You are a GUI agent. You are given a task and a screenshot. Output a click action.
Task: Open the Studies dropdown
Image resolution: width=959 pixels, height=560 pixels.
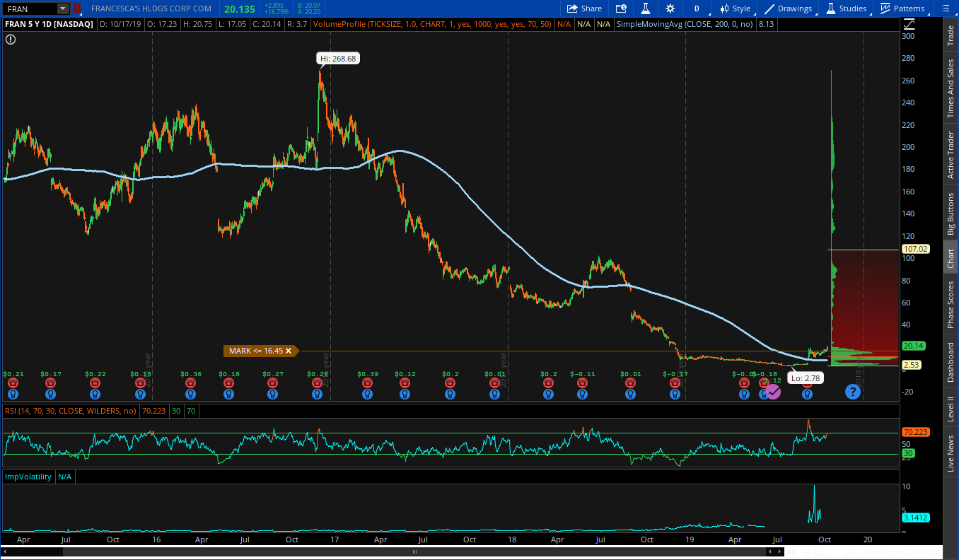[x=847, y=8]
